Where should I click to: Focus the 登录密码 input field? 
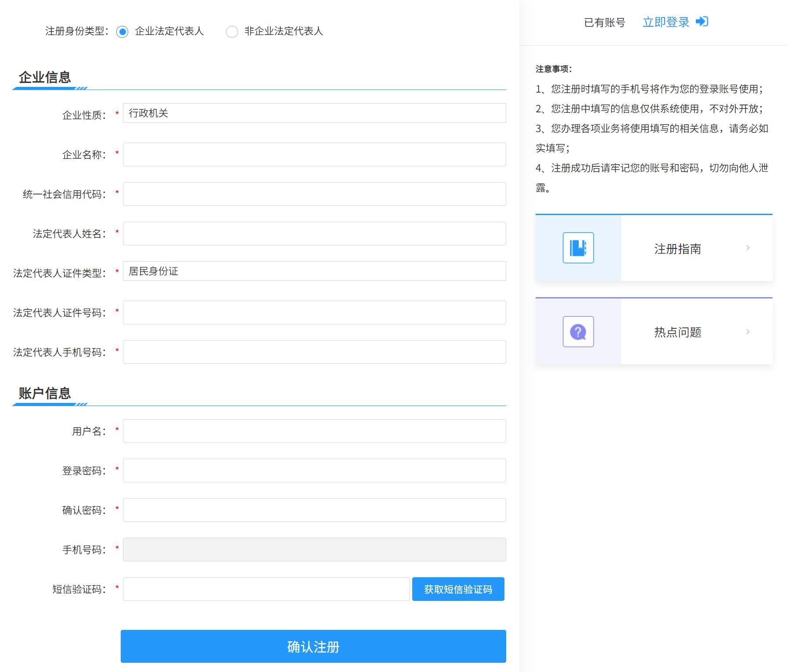pyautogui.click(x=314, y=471)
